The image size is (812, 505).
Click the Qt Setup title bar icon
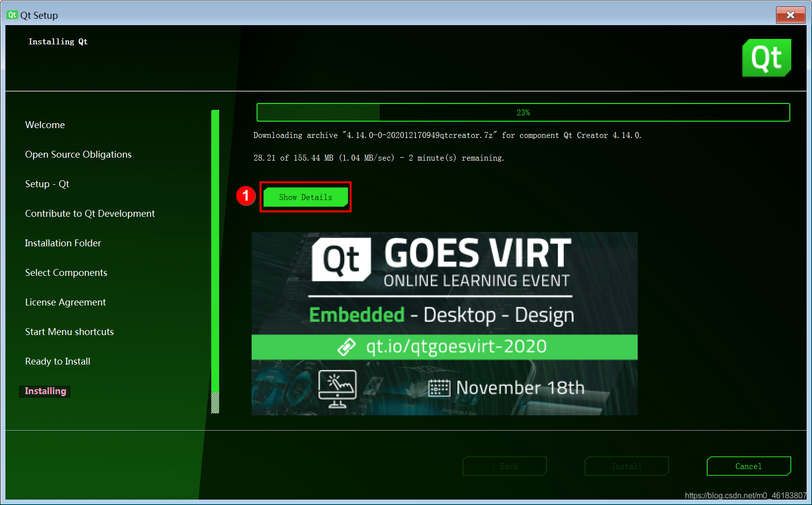click(x=12, y=15)
